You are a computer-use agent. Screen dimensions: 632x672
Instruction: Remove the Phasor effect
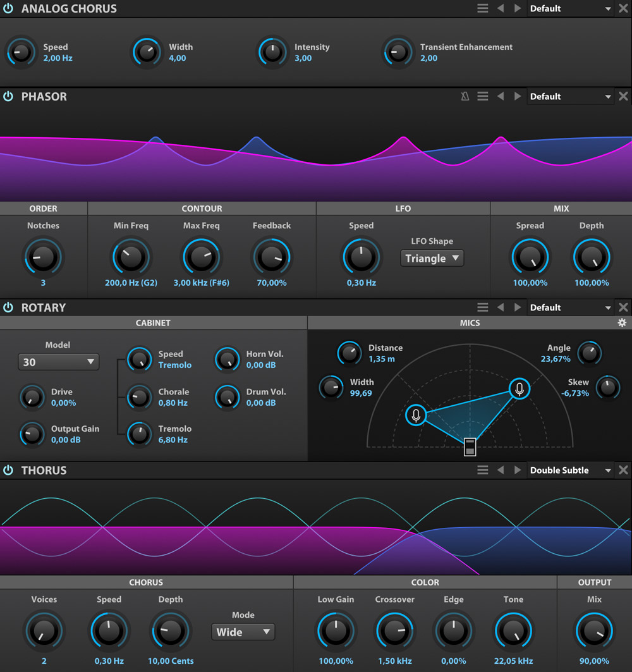[623, 97]
